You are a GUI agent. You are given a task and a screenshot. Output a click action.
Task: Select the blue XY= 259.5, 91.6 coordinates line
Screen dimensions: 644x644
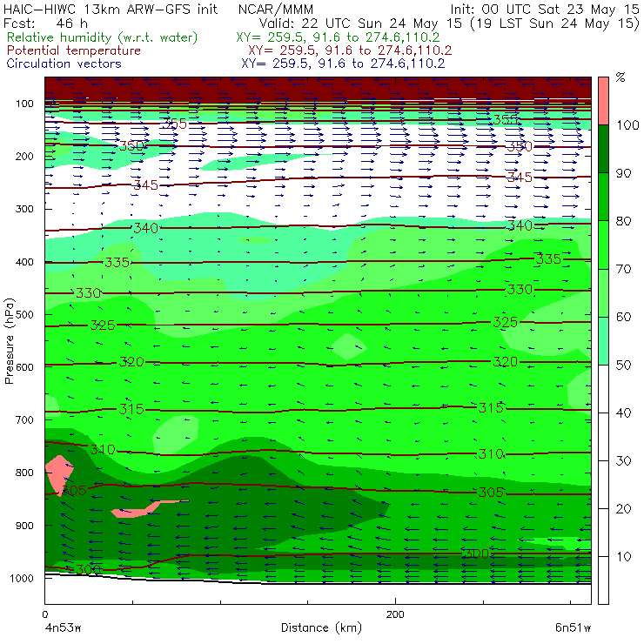pyautogui.click(x=343, y=64)
